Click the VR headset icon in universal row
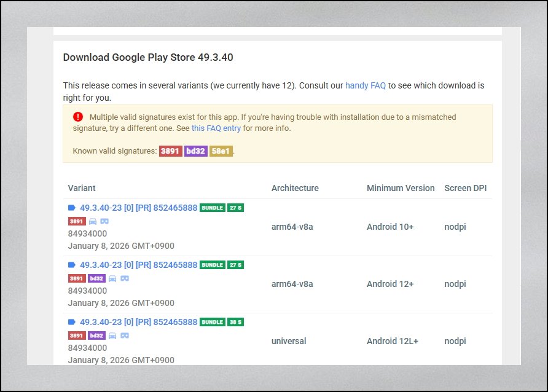 pyautogui.click(x=125, y=335)
